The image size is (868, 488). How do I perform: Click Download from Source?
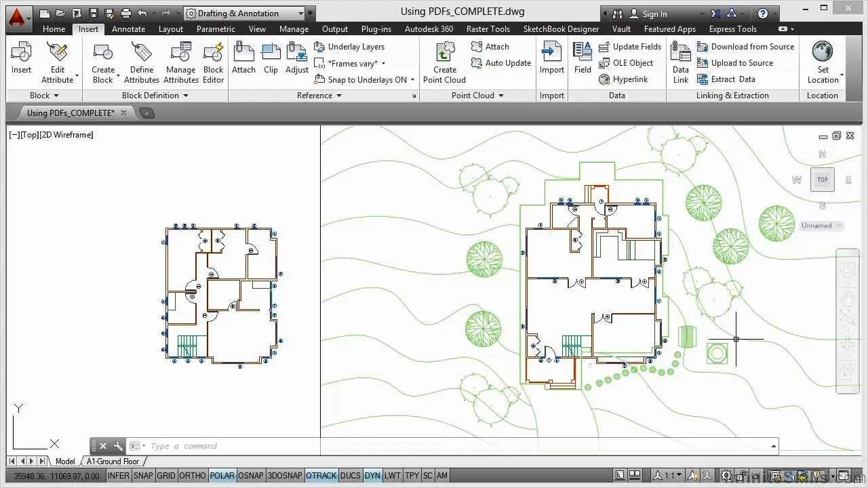pos(746,47)
